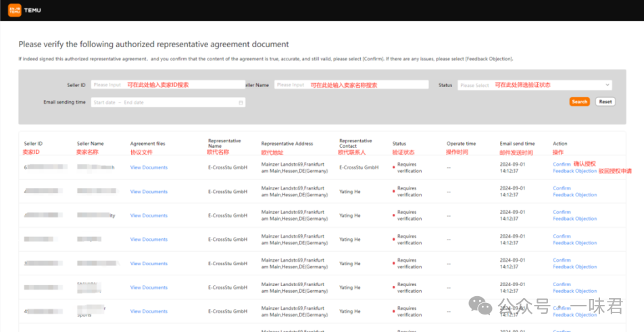Click the orange TEMU logo icon
The height and width of the screenshot is (332, 644).
tap(14, 10)
